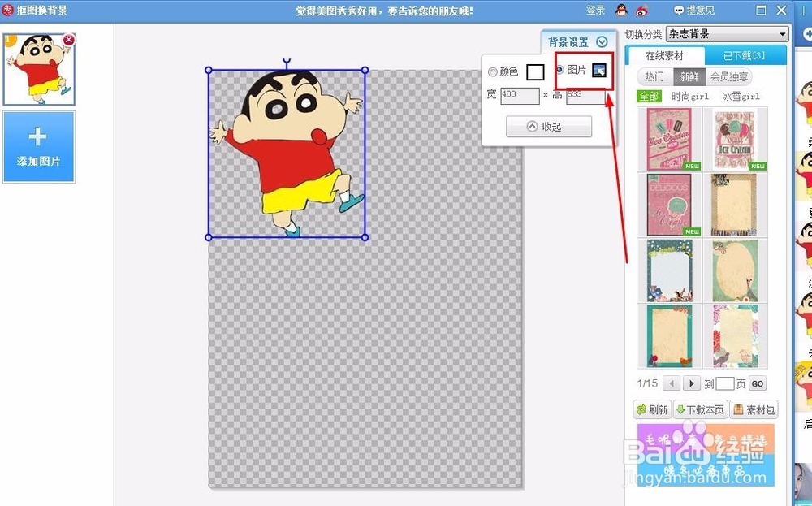
Task: Choose the 冰雪girl category tag
Action: tap(741, 97)
